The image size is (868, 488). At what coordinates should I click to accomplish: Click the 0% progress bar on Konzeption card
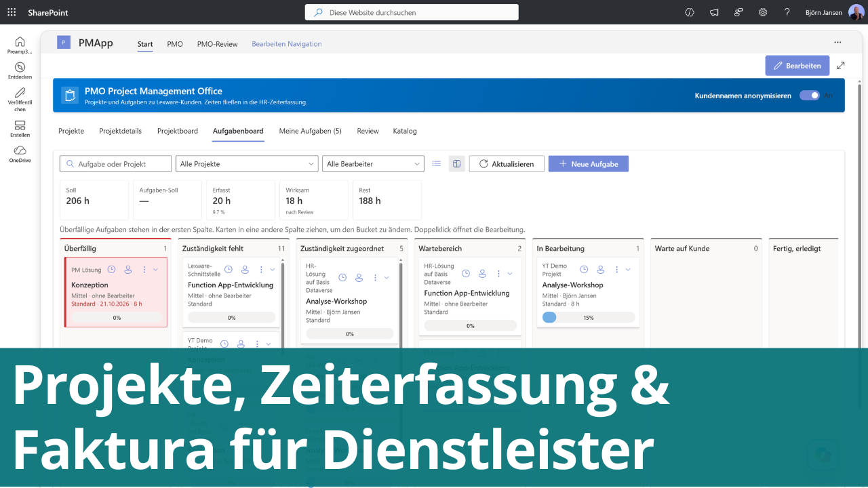pyautogui.click(x=117, y=317)
